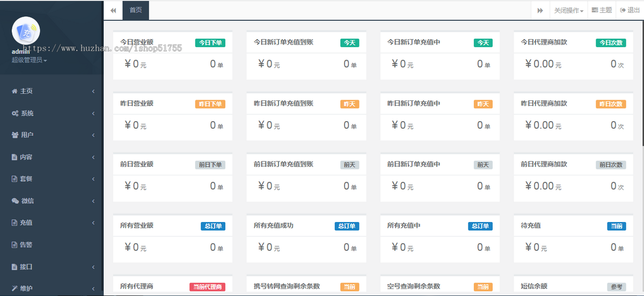The width and height of the screenshot is (644, 296).
Task: Click the 前日代理商加款 card title
Action: (544, 164)
